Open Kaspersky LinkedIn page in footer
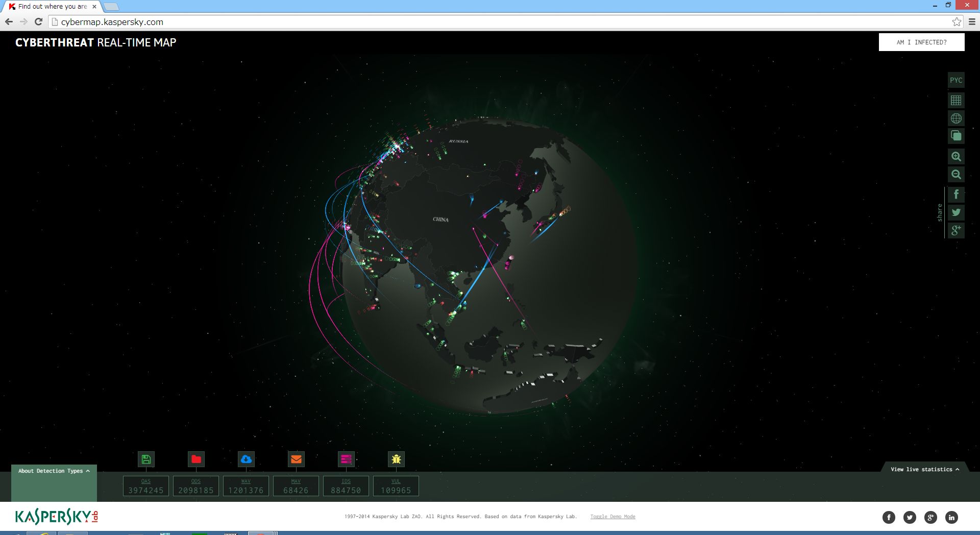Image resolution: width=980 pixels, height=535 pixels. tap(951, 518)
